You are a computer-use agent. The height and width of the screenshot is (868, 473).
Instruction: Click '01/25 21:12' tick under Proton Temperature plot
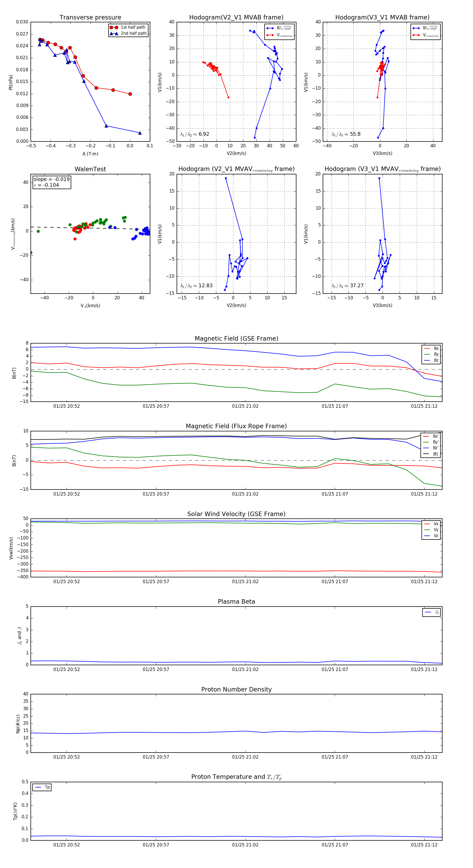pos(424,845)
